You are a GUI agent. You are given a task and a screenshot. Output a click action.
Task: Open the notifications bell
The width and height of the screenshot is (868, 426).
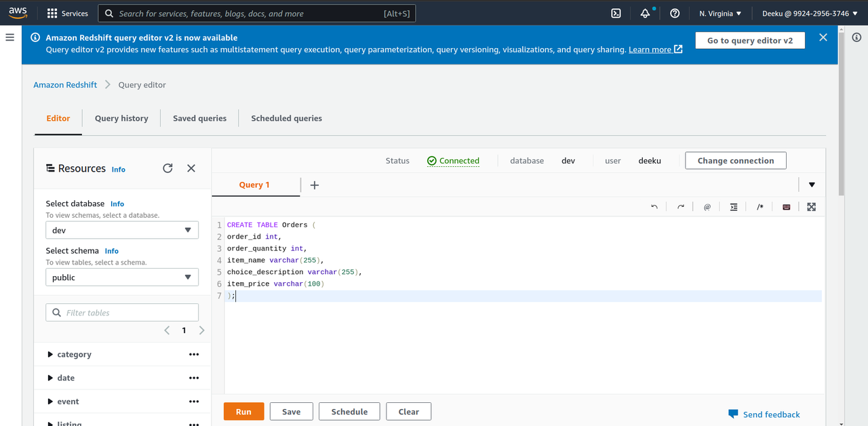pyautogui.click(x=645, y=14)
